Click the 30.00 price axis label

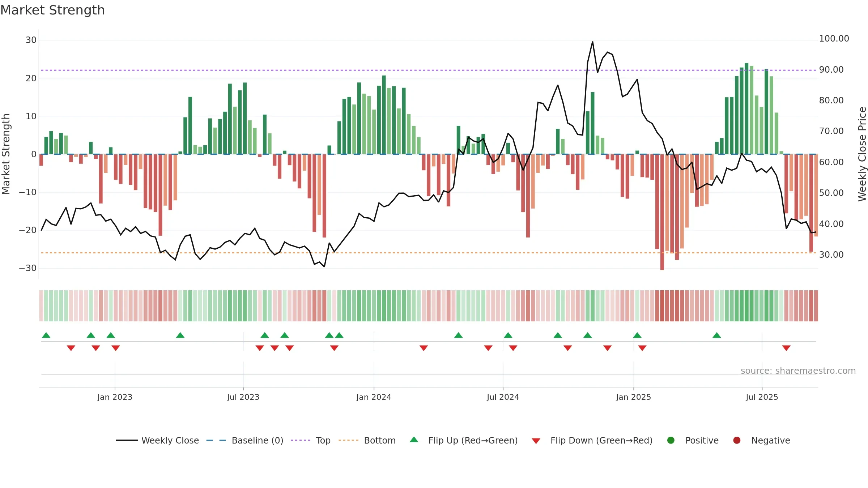tap(831, 255)
